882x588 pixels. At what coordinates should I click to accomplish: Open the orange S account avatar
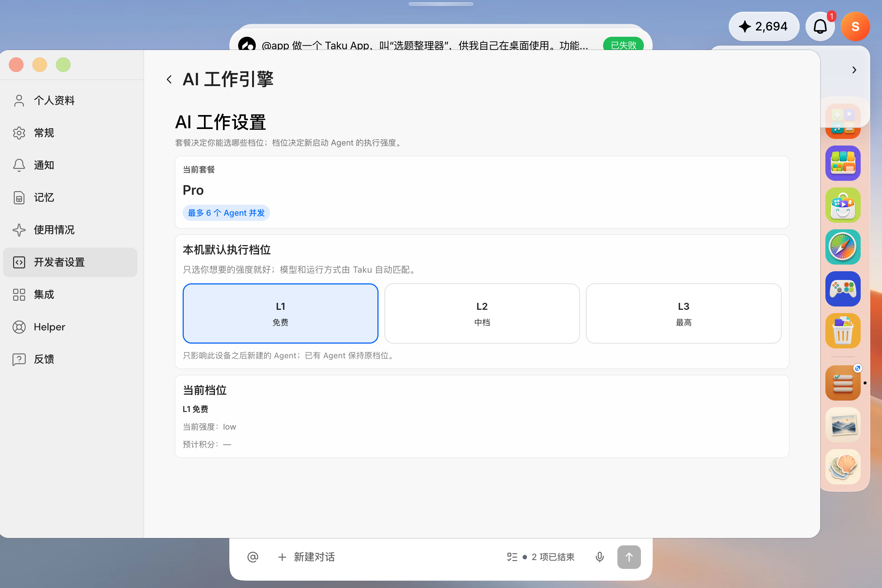coord(856,26)
